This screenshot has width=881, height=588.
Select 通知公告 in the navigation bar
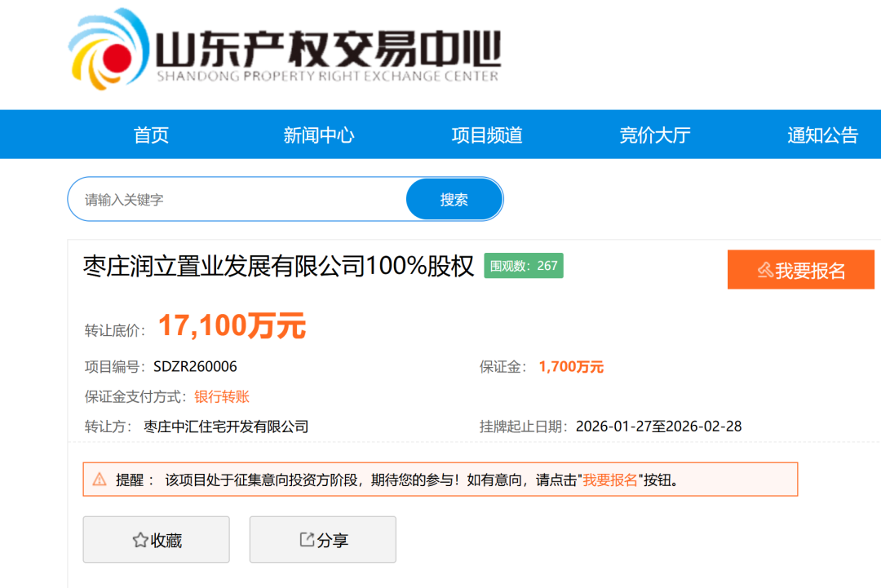(822, 135)
